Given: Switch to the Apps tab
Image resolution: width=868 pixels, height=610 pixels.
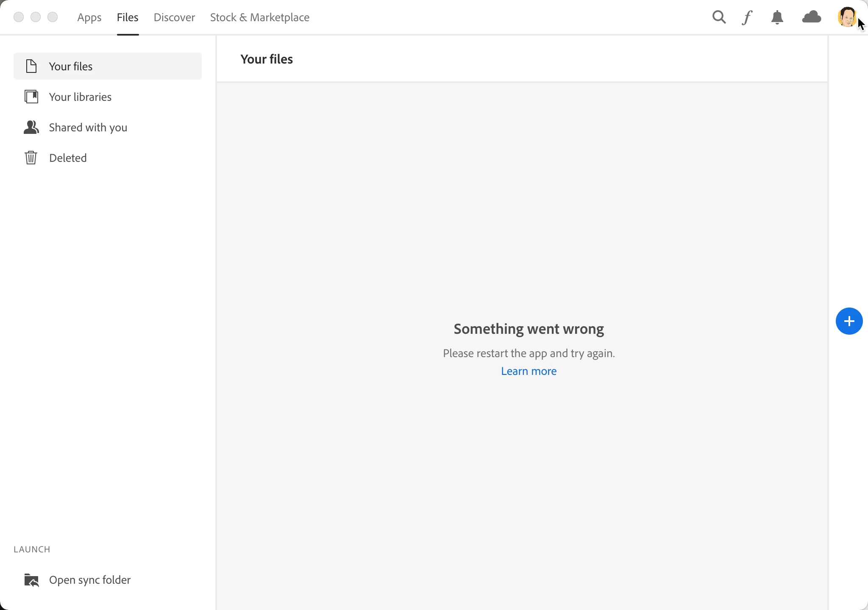Looking at the screenshot, I should (x=89, y=17).
